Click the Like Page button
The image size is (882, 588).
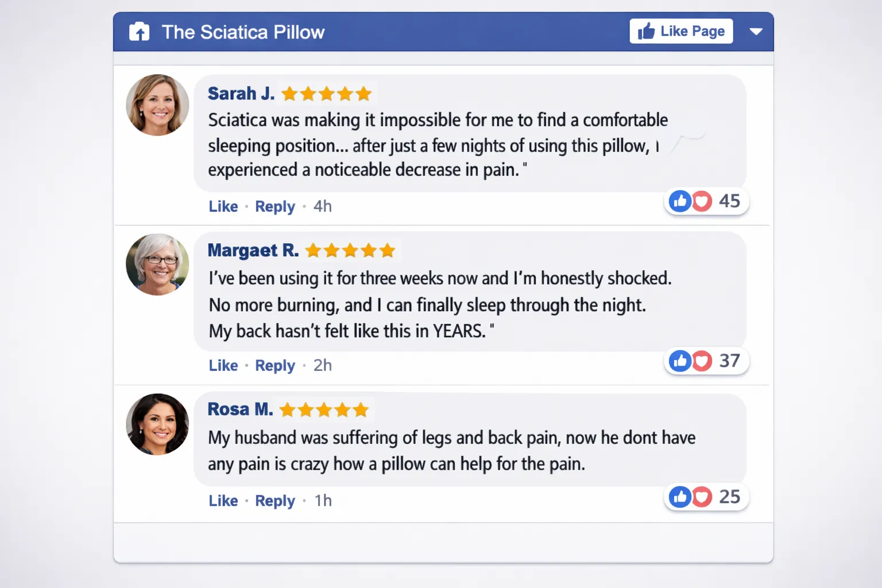pyautogui.click(x=680, y=31)
